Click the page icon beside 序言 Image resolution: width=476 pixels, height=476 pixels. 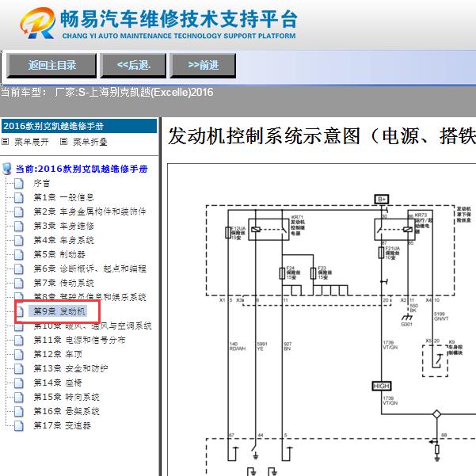[18, 183]
